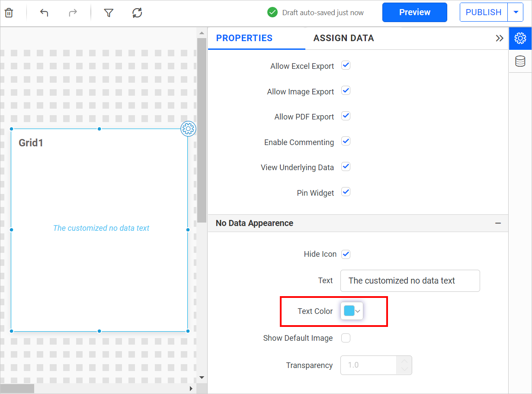Click the redo arrow icon
The width and height of the screenshot is (532, 394).
73,13
